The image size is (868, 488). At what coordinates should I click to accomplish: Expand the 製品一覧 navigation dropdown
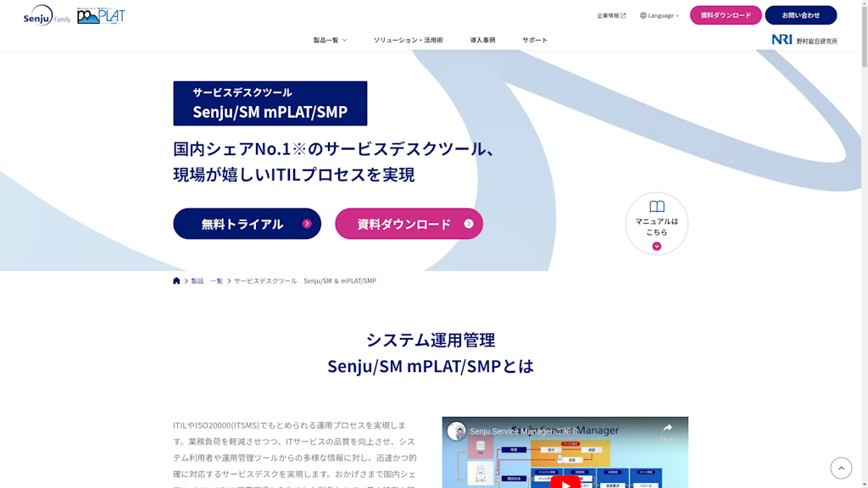(329, 39)
